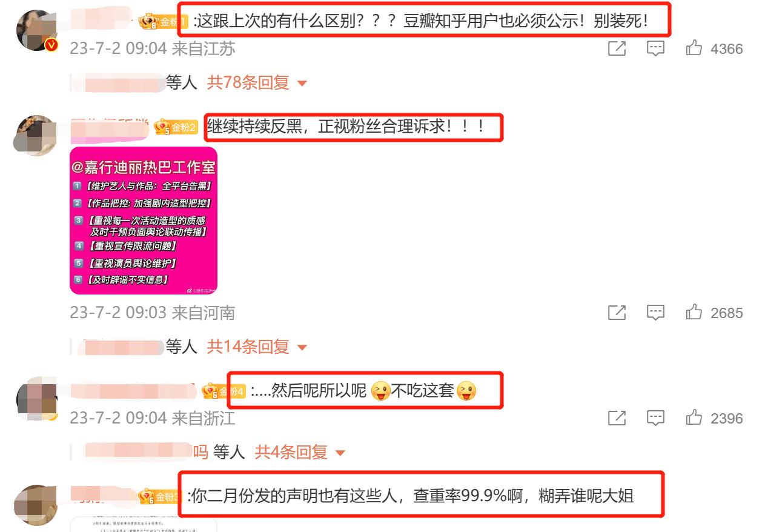Reply to the 4366-likes comment via the comment icon
This screenshot has height=532, width=765.
655,49
